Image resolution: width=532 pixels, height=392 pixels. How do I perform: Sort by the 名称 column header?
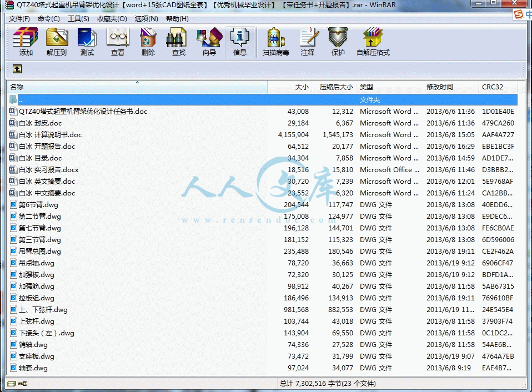137,87
